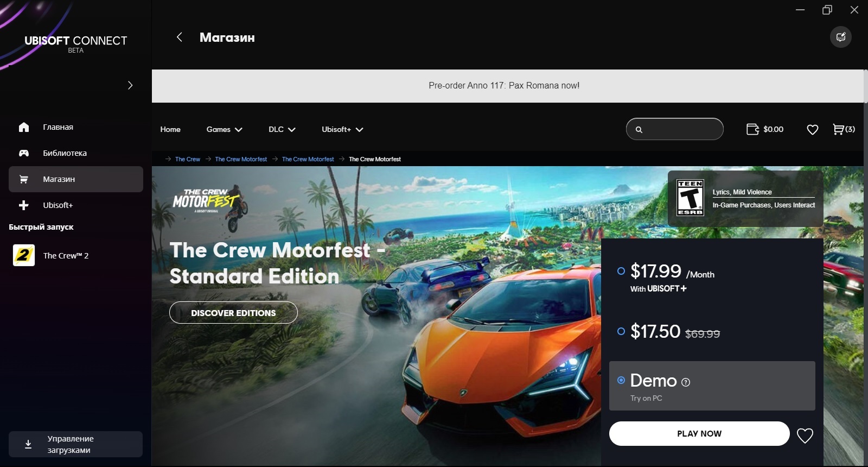Click the Demo info question mark icon
868x467 pixels.
(x=686, y=382)
